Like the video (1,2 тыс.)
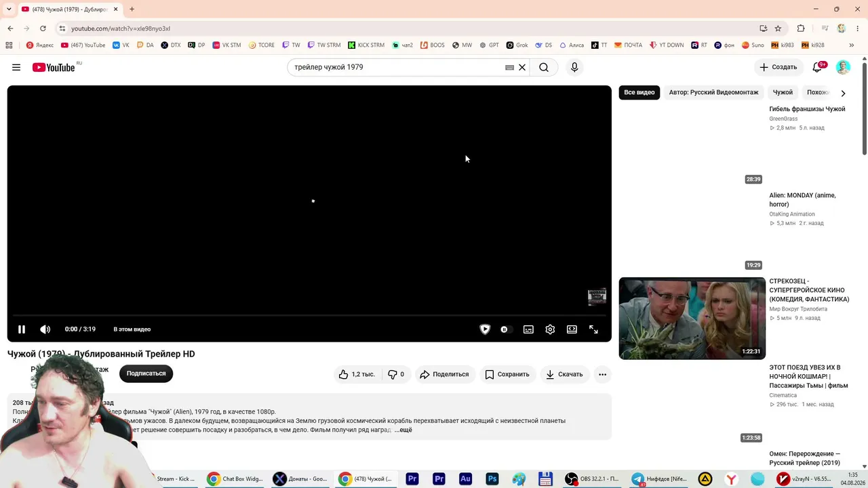The height and width of the screenshot is (488, 868). tap(357, 374)
